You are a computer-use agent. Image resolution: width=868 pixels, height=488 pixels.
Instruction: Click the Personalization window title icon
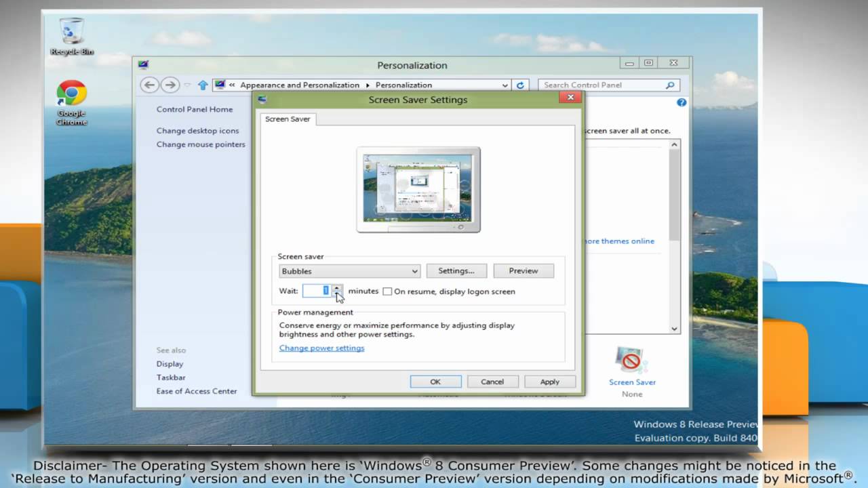(x=143, y=65)
